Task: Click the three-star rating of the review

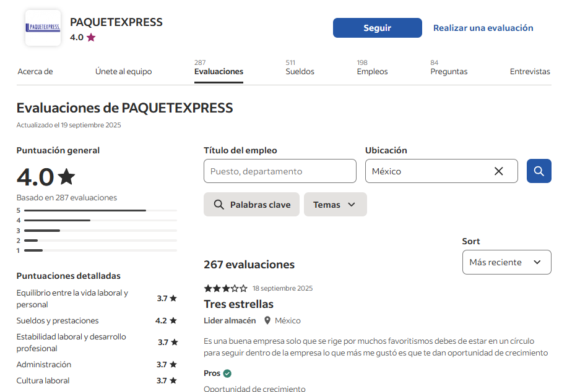Action: [226, 288]
